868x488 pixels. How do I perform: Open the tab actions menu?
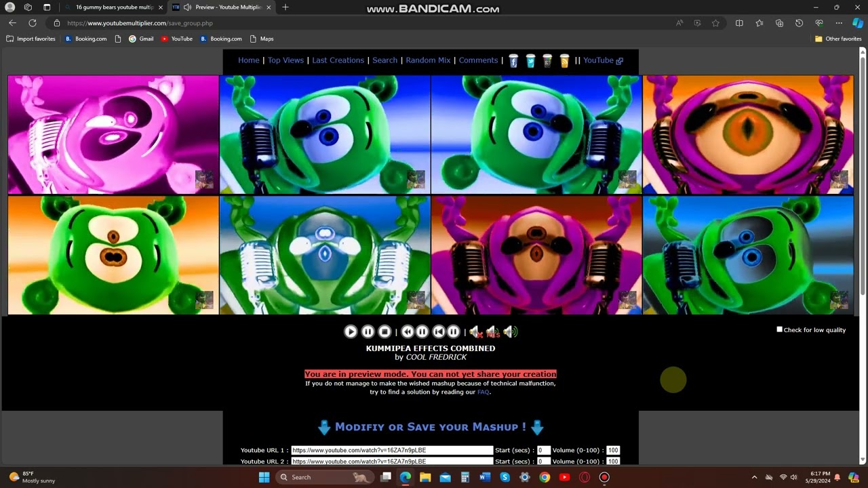pyautogui.click(x=47, y=7)
